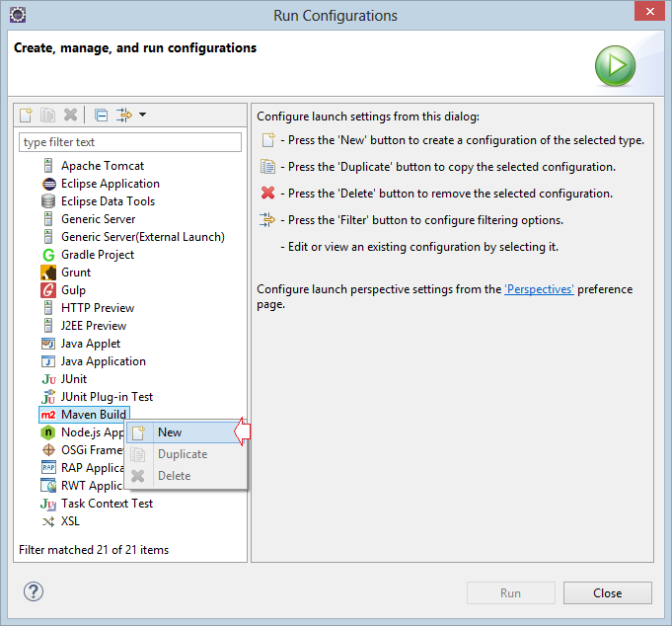Viewport: 672px width, 626px height.
Task: Click the Generic Server icon
Action: point(48,219)
